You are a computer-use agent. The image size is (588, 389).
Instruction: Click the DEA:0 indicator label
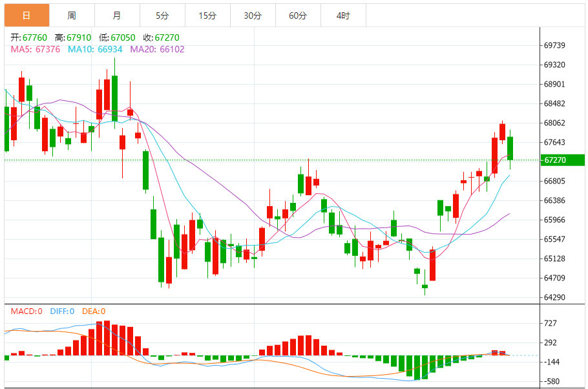tap(94, 311)
